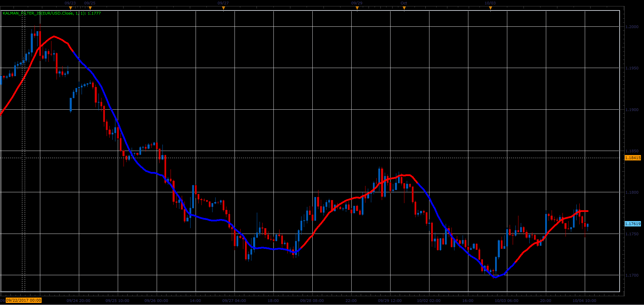644x305 pixels.
Task: Click the orange day marker below 09/23
Action: tap(70, 8)
